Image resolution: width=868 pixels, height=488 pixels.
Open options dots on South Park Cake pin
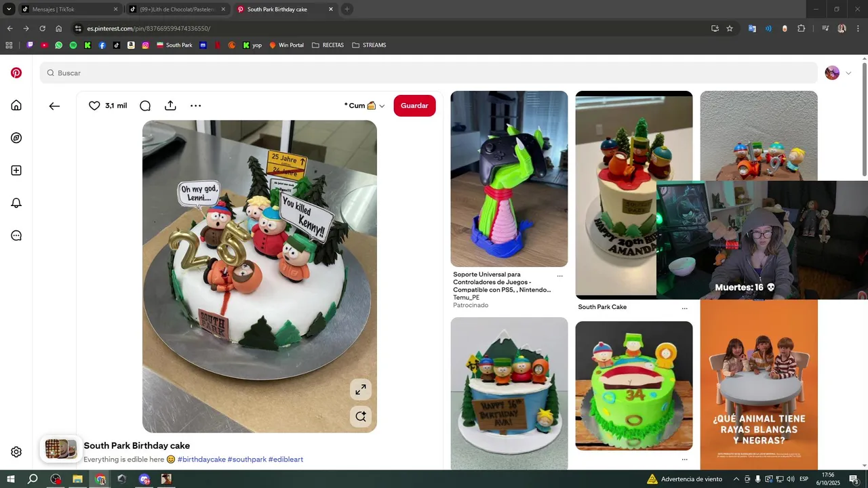[684, 308]
